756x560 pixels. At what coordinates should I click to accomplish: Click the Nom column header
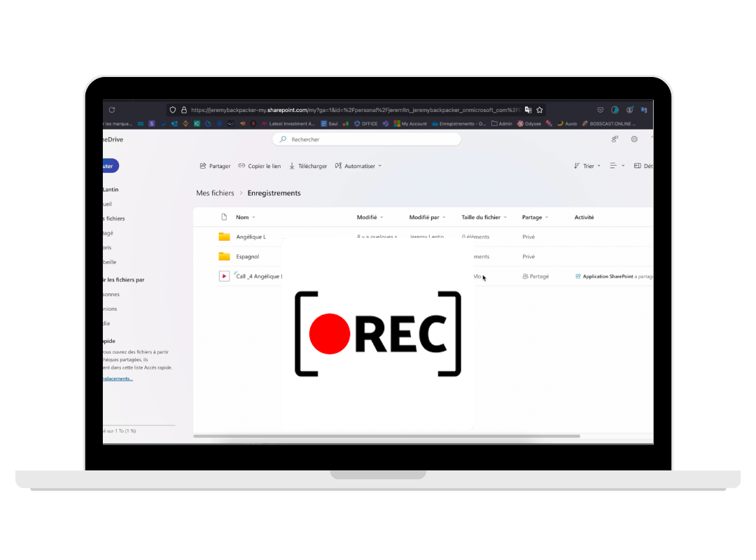pos(242,217)
